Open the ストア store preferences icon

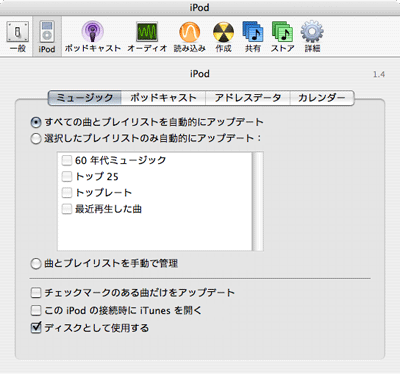(282, 37)
